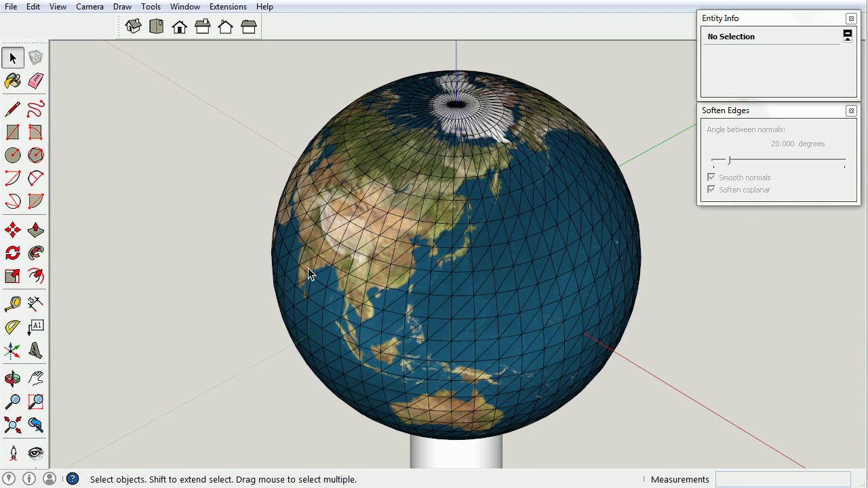Screen dimensions: 868x488
Task: Pick the Pie tool
Action: (36, 201)
